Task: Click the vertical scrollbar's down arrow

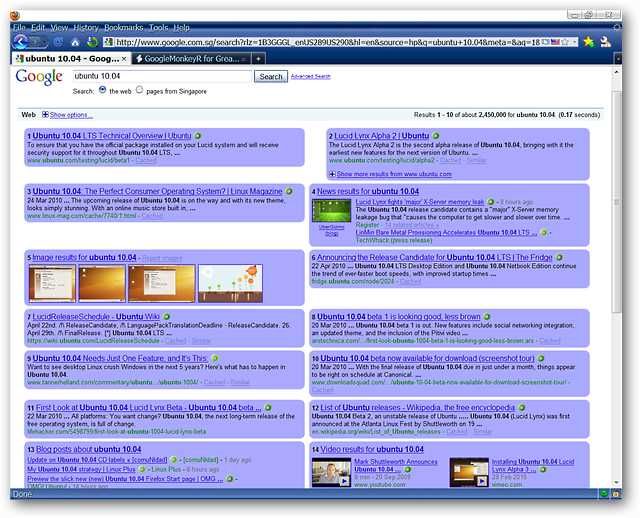Action: (616, 483)
